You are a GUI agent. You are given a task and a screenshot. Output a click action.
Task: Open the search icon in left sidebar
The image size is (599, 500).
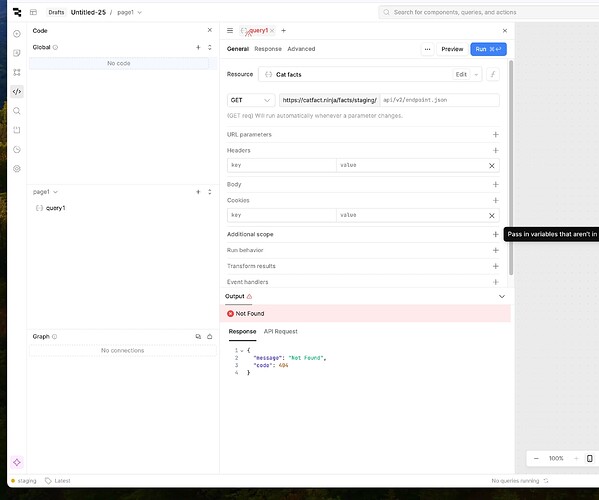[x=17, y=111]
